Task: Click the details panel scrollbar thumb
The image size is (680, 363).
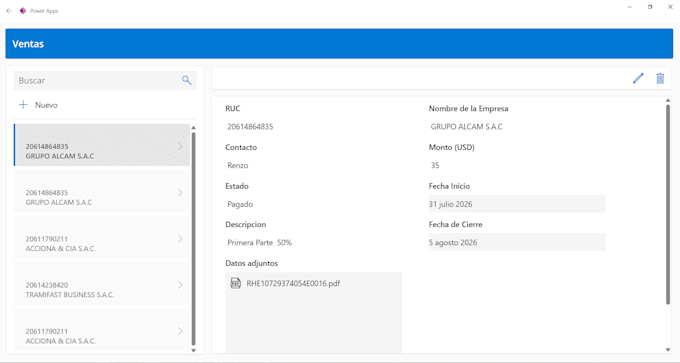Action: (668, 204)
